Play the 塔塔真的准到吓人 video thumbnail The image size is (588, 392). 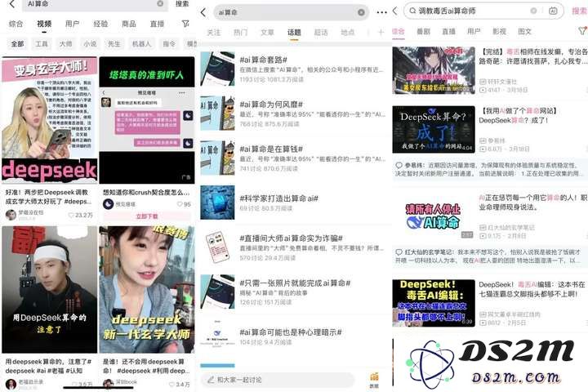147,120
